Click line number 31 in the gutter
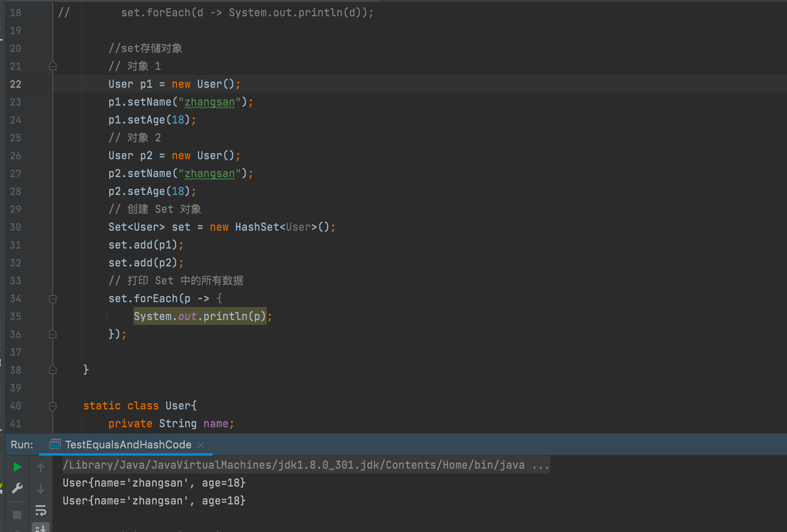 pyautogui.click(x=15, y=245)
